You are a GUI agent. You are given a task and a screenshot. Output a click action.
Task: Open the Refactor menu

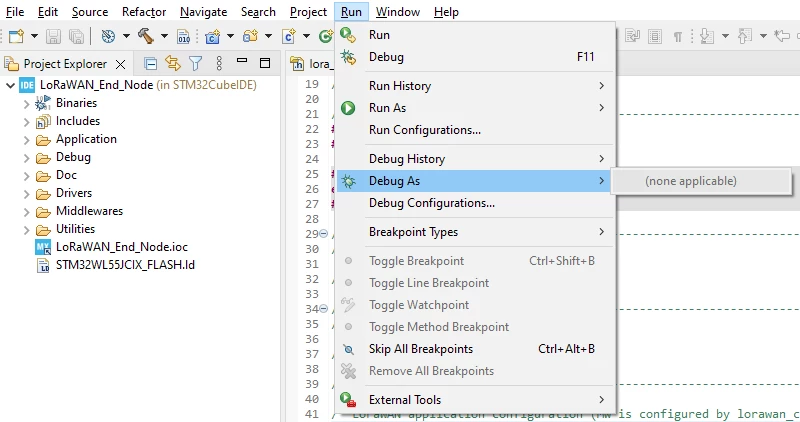tap(144, 12)
